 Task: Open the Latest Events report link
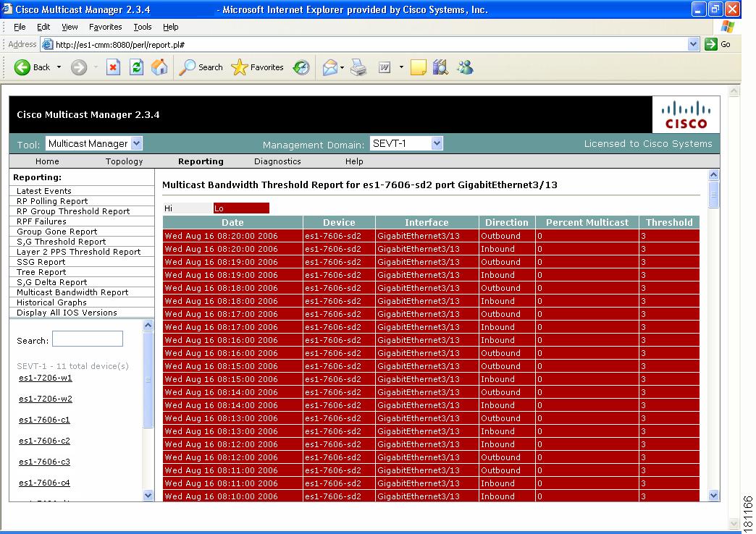(44, 191)
